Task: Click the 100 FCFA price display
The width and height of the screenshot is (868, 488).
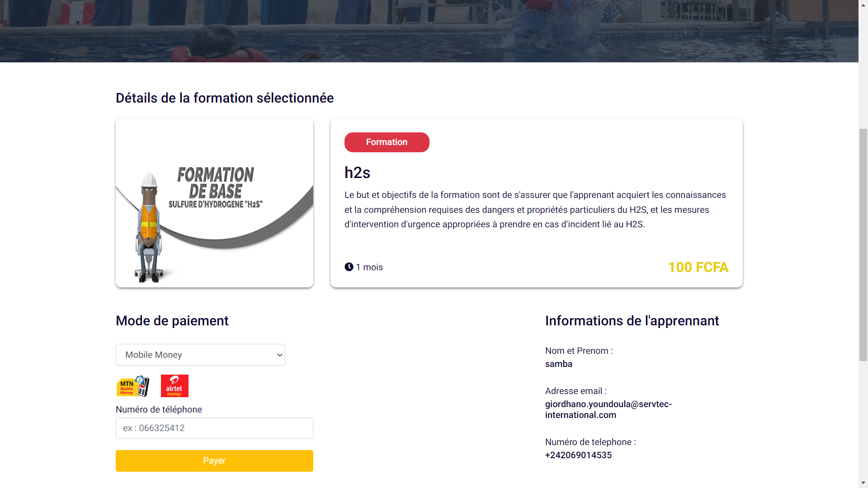Action: click(698, 267)
